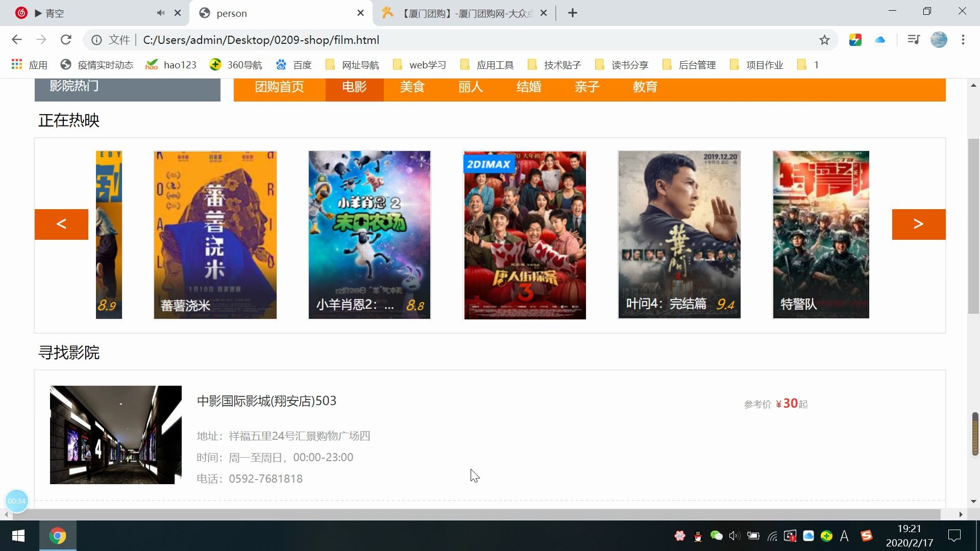Expand the bookmark folder named 1
Image resolution: width=980 pixels, height=551 pixels.
point(808,65)
